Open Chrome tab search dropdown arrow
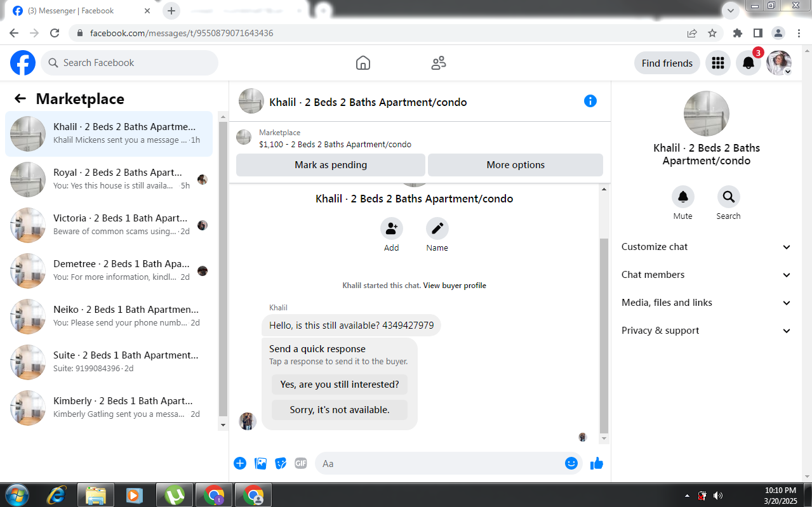 point(731,10)
